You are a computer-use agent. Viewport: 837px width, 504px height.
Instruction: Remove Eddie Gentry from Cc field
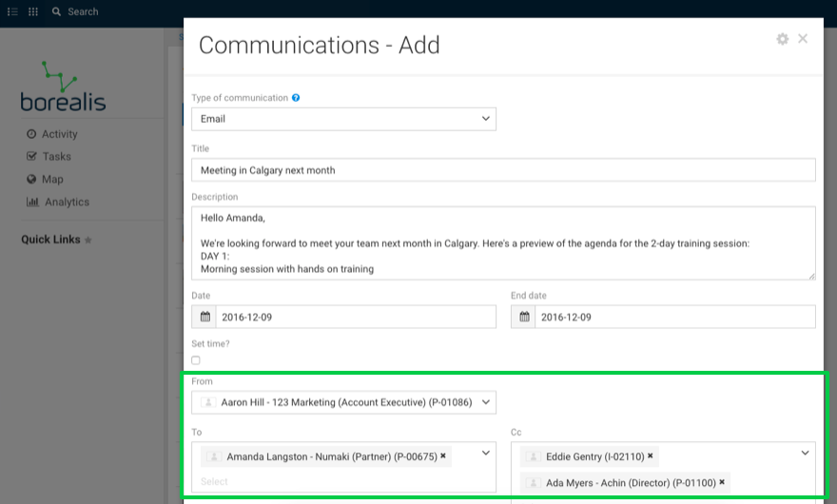point(651,456)
